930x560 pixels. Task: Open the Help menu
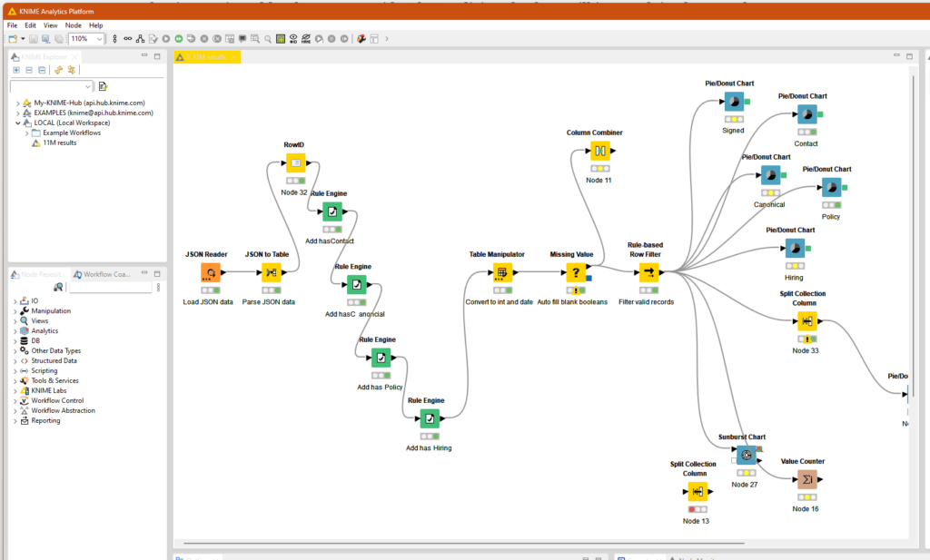click(x=96, y=25)
